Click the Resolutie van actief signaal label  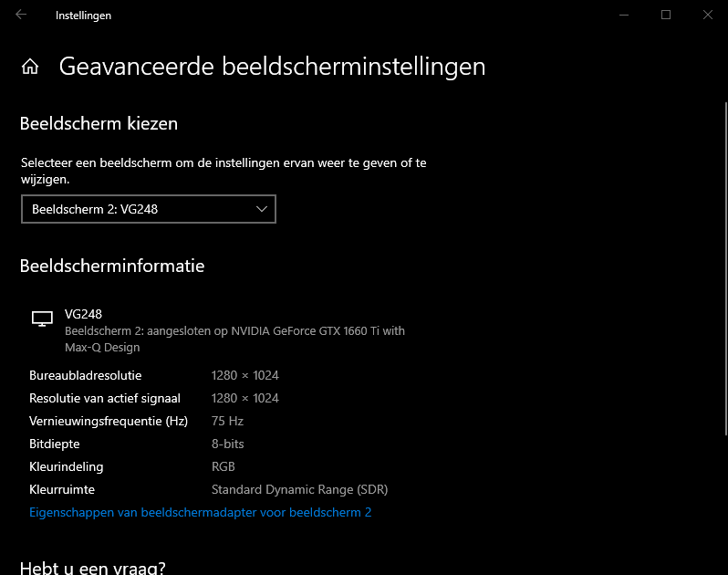tap(105, 399)
